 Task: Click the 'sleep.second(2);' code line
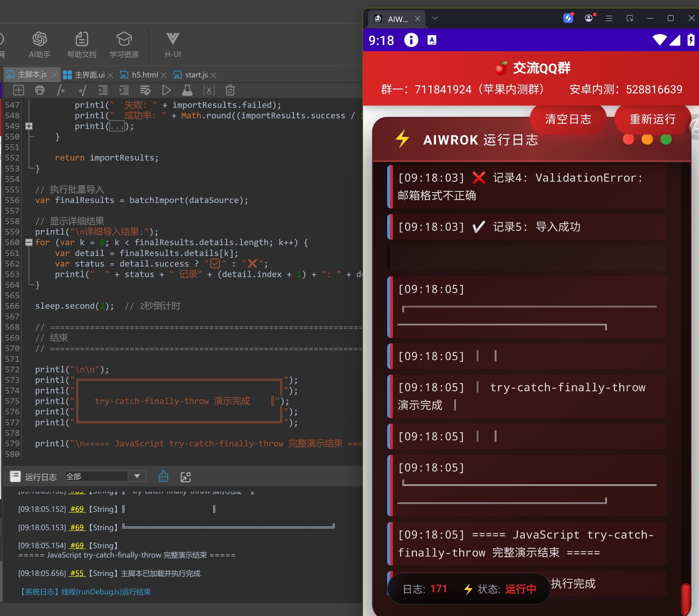coord(74,306)
